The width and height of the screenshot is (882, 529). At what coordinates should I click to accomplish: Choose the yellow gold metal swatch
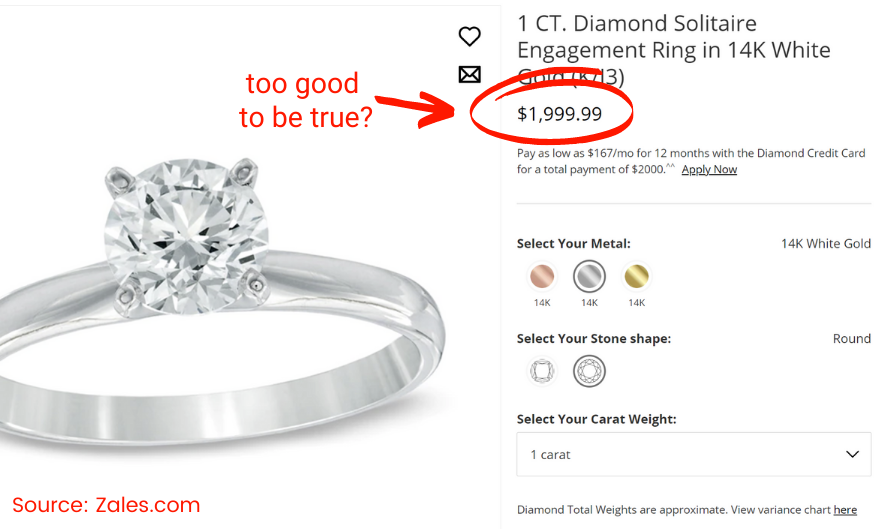(637, 276)
